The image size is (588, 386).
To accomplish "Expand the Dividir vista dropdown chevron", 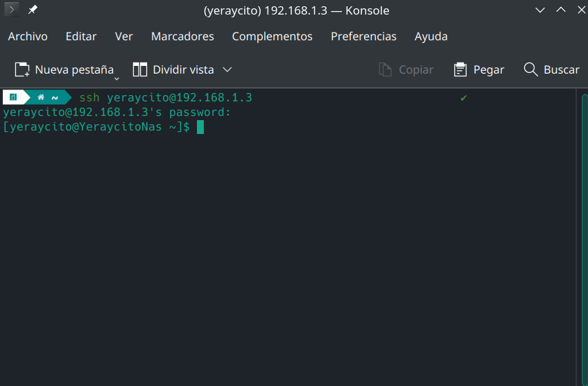I will pyautogui.click(x=227, y=70).
